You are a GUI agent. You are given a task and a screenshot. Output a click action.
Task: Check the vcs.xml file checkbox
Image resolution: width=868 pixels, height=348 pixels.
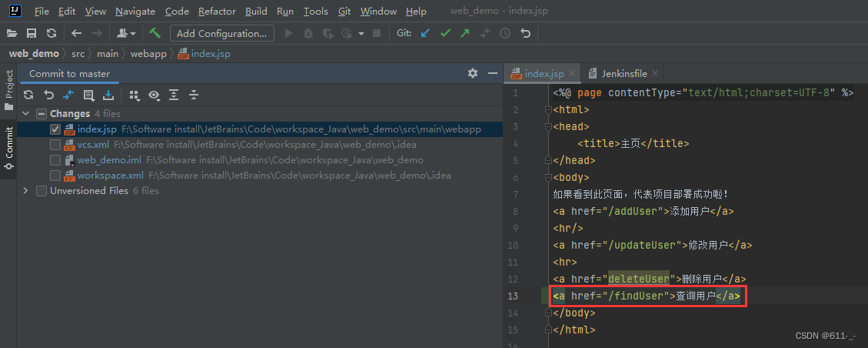coord(55,145)
